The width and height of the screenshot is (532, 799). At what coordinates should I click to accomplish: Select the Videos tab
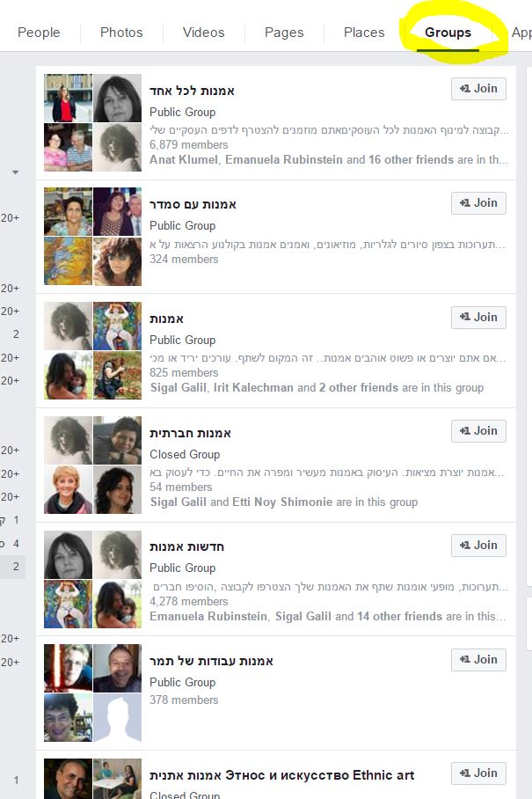[x=203, y=33]
